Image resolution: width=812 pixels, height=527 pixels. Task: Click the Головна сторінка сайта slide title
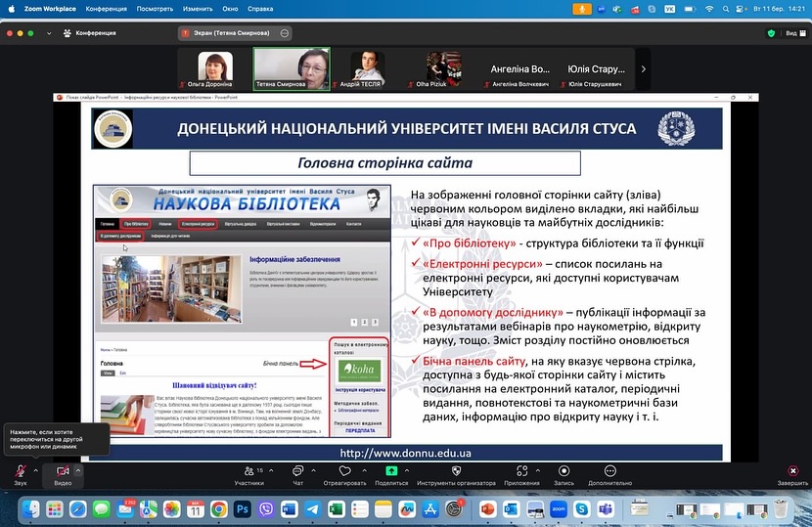[x=384, y=163]
